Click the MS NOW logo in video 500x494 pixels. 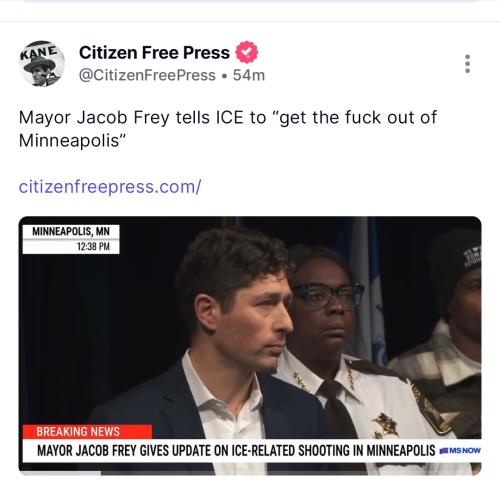(x=460, y=451)
